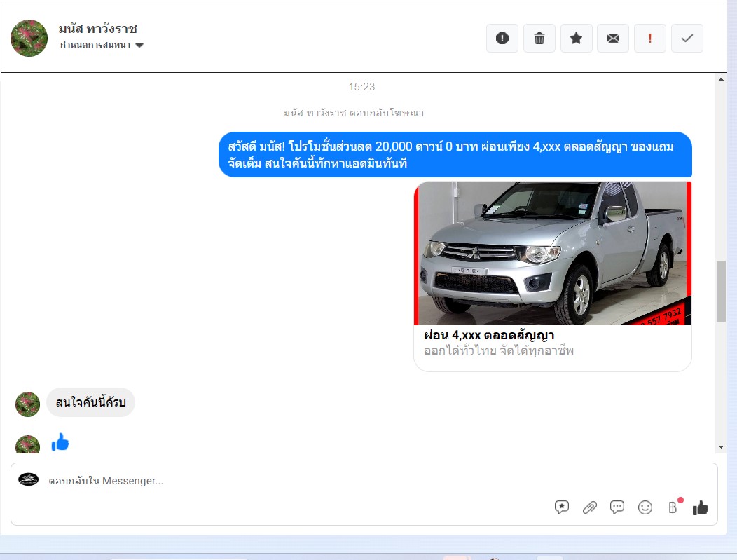Screen dimensions: 737x560
Task: Mark conversation done with checkmark
Action: pyautogui.click(x=687, y=39)
